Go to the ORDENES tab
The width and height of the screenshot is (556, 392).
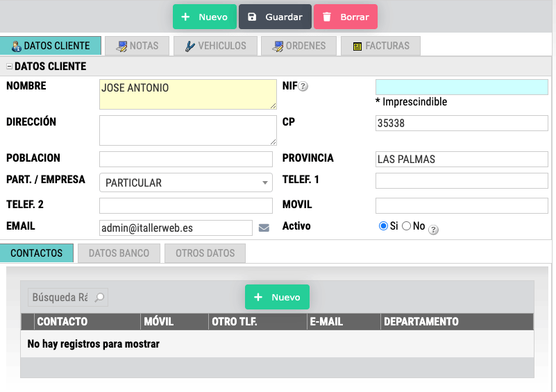pyautogui.click(x=298, y=46)
